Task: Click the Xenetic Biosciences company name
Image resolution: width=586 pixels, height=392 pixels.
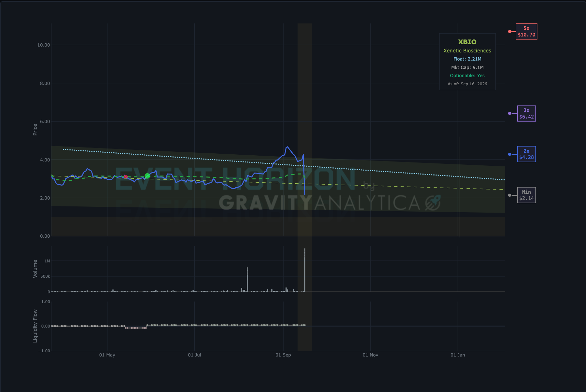Action: coord(467,51)
